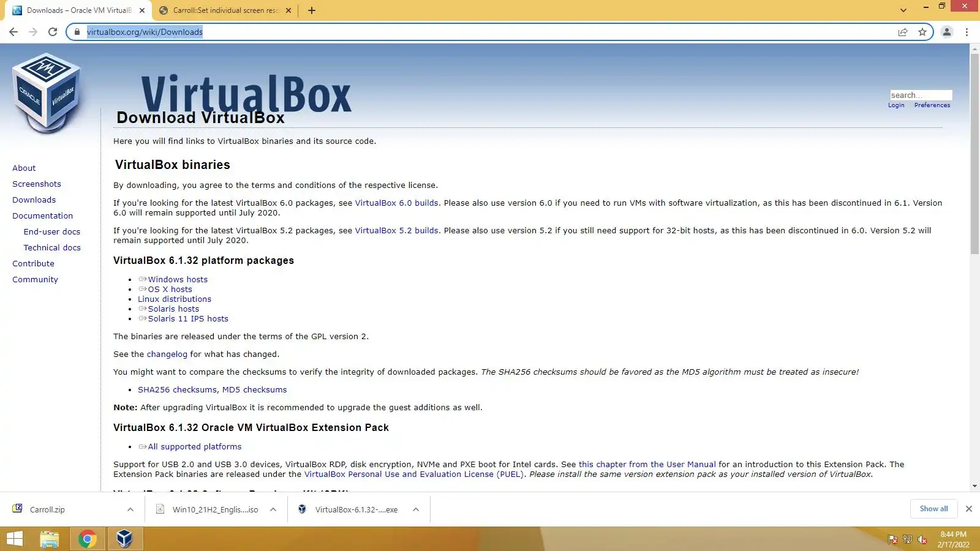Click the scrollbar up arrow
980x551 pixels.
point(974,48)
